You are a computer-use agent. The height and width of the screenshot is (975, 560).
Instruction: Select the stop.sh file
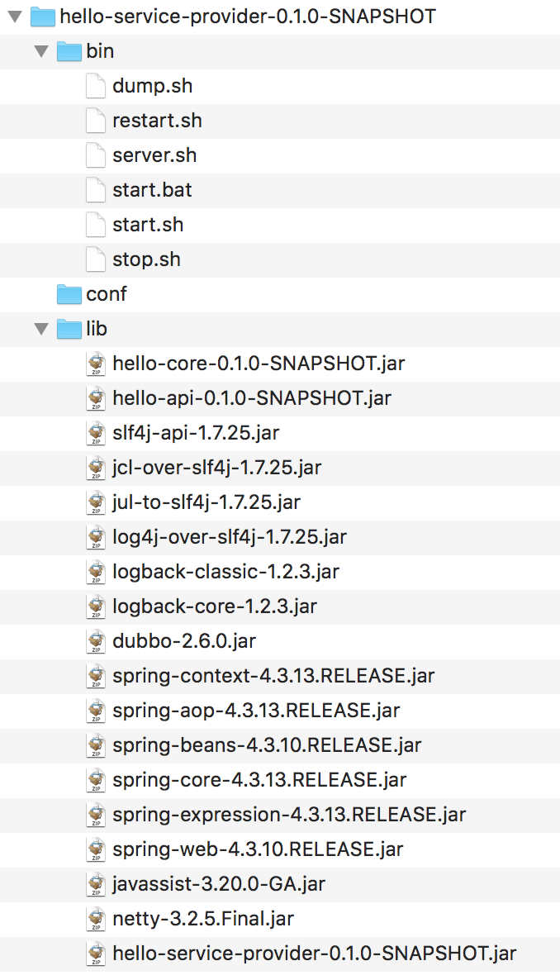[147, 259]
